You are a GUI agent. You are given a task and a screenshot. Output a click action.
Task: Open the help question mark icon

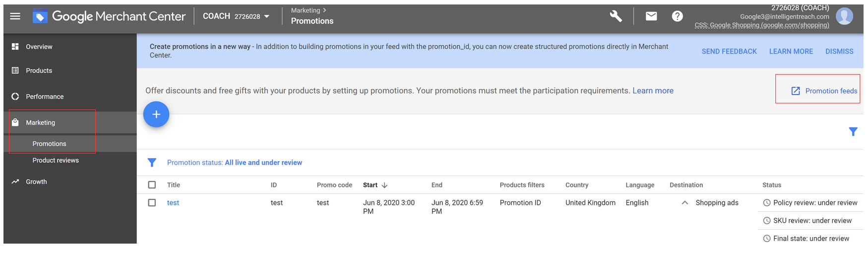coord(677,16)
